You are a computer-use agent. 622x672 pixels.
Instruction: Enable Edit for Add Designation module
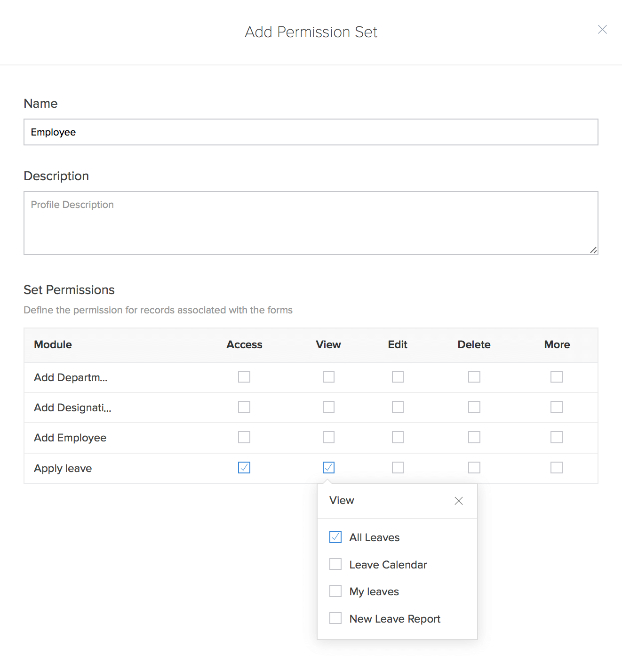point(398,407)
